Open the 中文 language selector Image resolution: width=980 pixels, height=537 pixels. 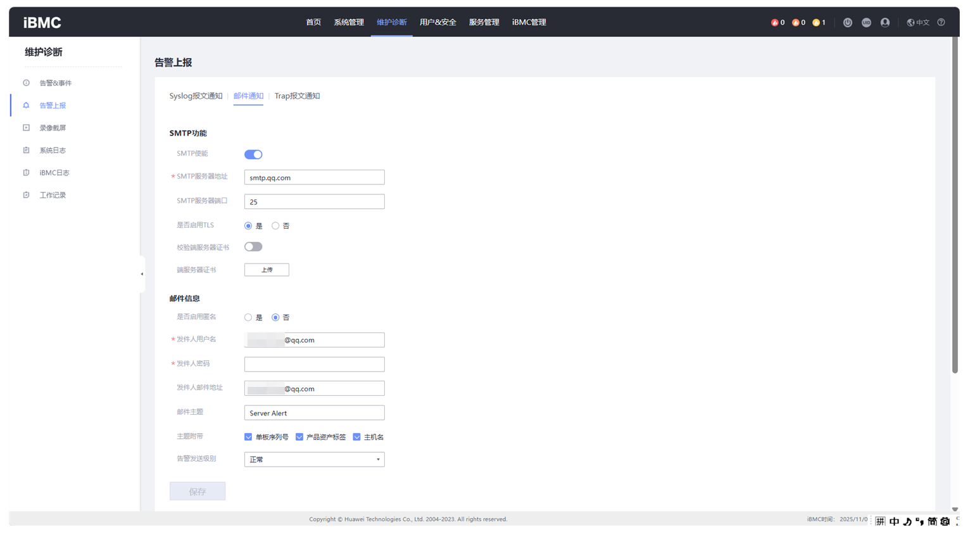(x=918, y=23)
